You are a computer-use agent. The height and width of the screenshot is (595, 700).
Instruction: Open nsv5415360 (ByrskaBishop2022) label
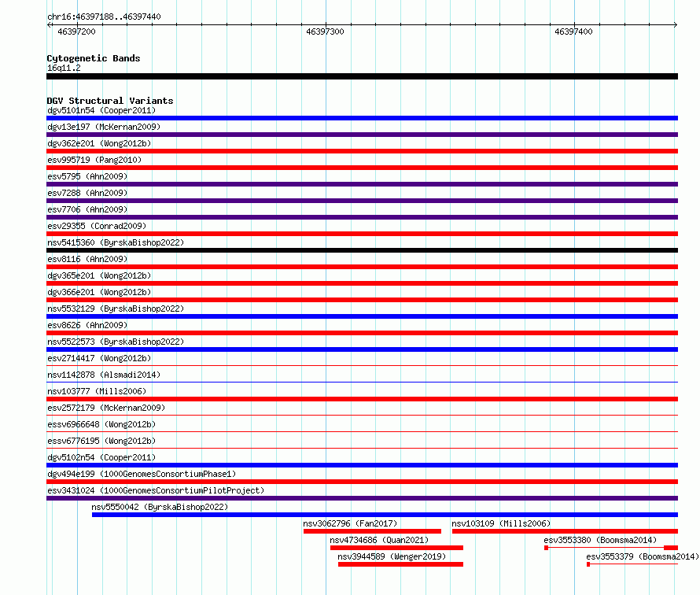[x=116, y=242]
